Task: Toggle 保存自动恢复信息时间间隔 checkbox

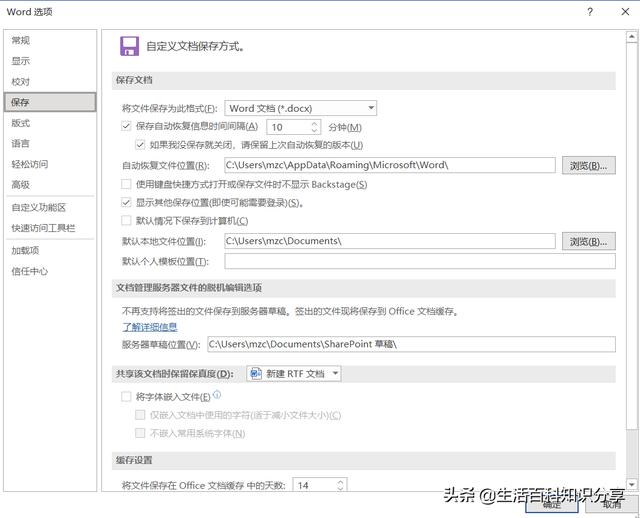Action: (126, 126)
